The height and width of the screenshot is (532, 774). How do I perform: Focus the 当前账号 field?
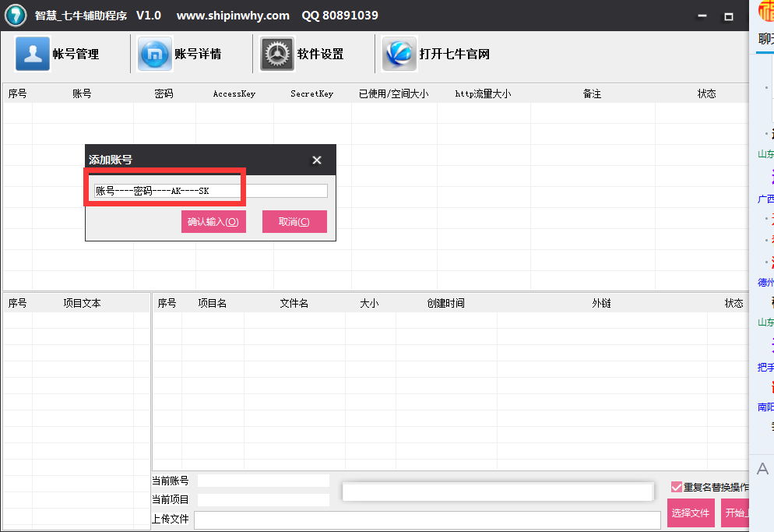(x=264, y=481)
